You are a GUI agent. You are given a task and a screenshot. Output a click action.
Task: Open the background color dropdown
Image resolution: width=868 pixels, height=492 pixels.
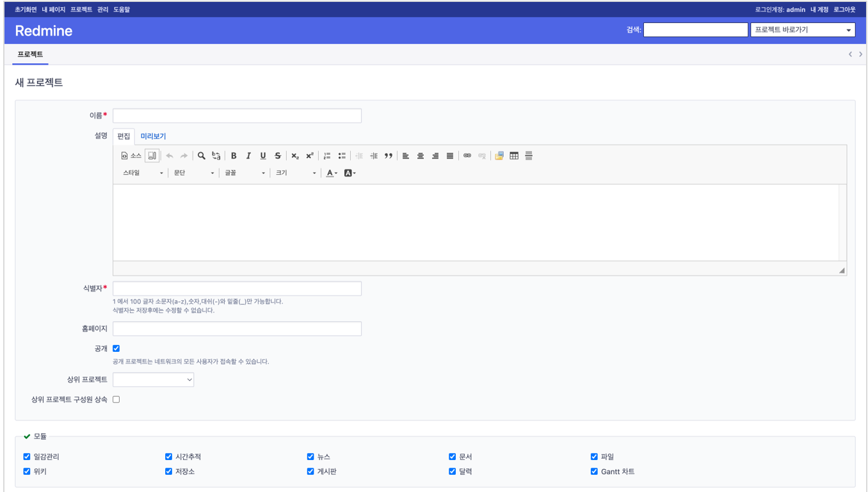point(350,173)
